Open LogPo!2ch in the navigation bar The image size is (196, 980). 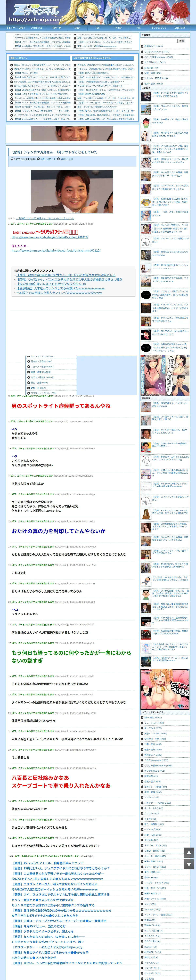point(180,28)
